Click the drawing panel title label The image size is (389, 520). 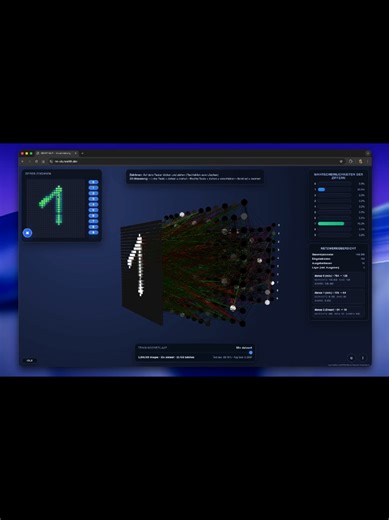[38, 174]
